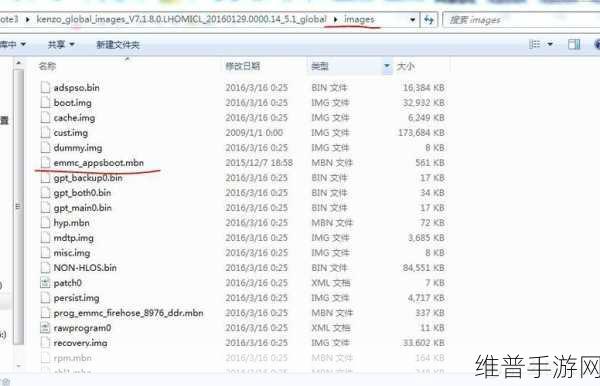Select the prog_emmc_firehose_8976_ddr.mbn file name

128,313
